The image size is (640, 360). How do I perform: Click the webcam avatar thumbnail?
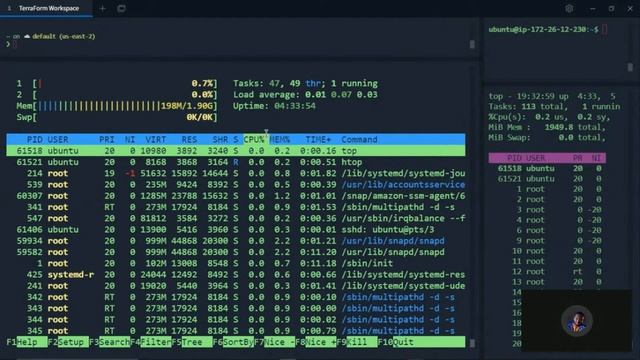click(x=576, y=321)
